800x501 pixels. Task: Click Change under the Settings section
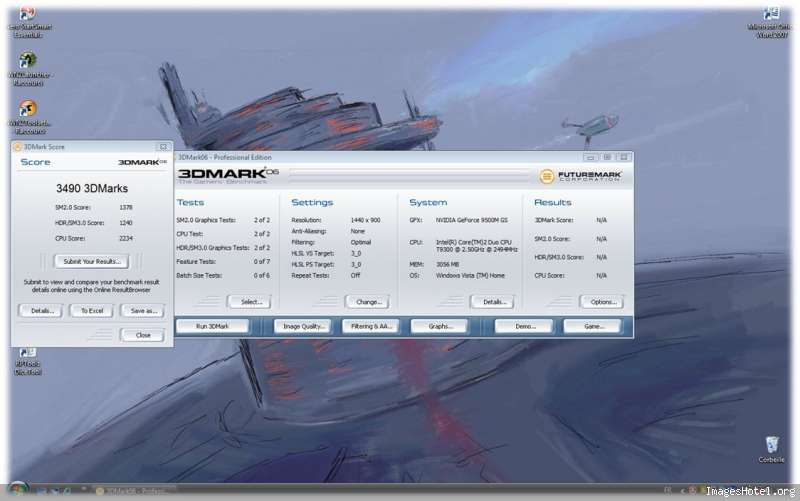[367, 301]
